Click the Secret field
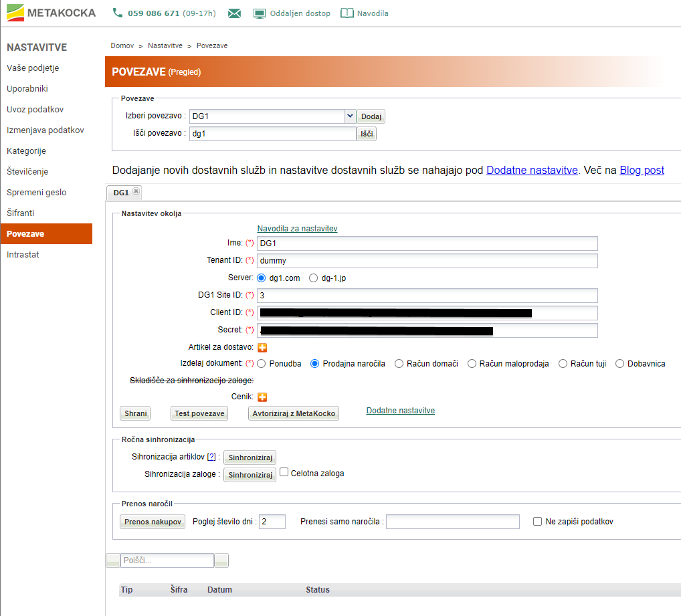Viewport: 681px width, 616px height. [x=427, y=330]
